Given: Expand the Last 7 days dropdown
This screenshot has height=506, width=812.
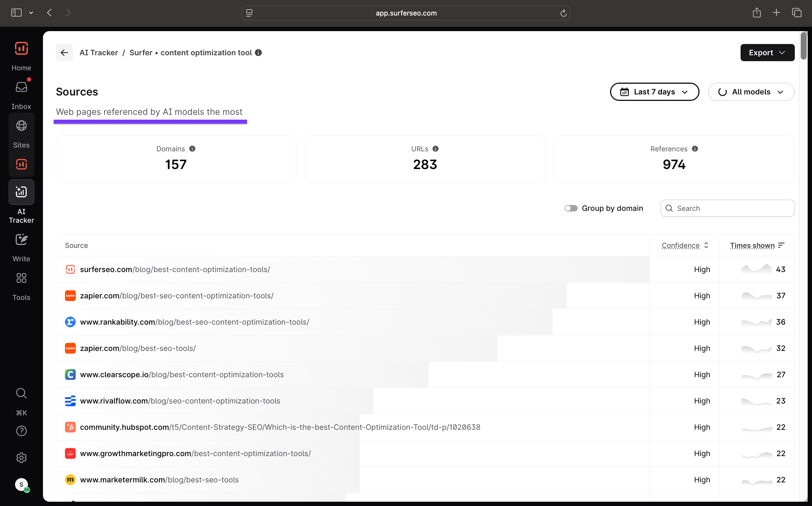Looking at the screenshot, I should [654, 92].
